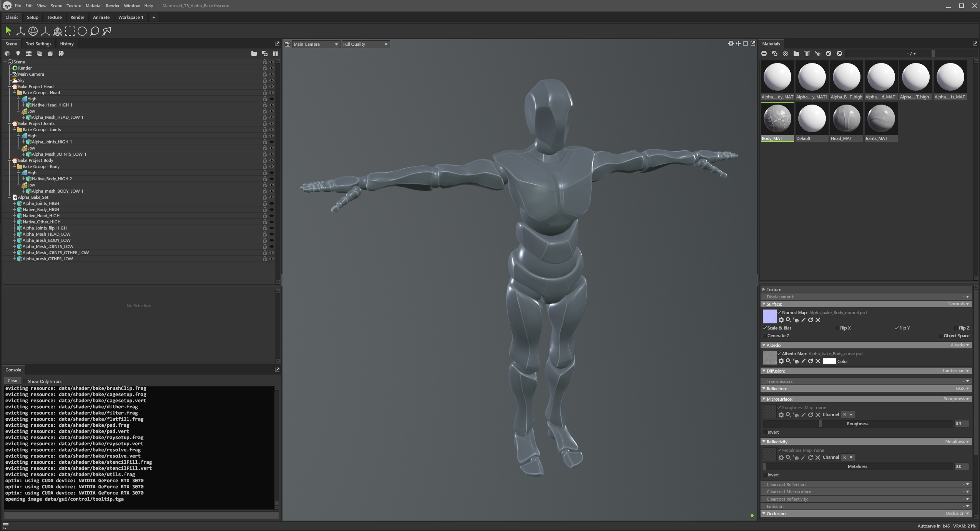The height and width of the screenshot is (531, 980).
Task: Open the Tool Settings tab
Action: [38, 44]
